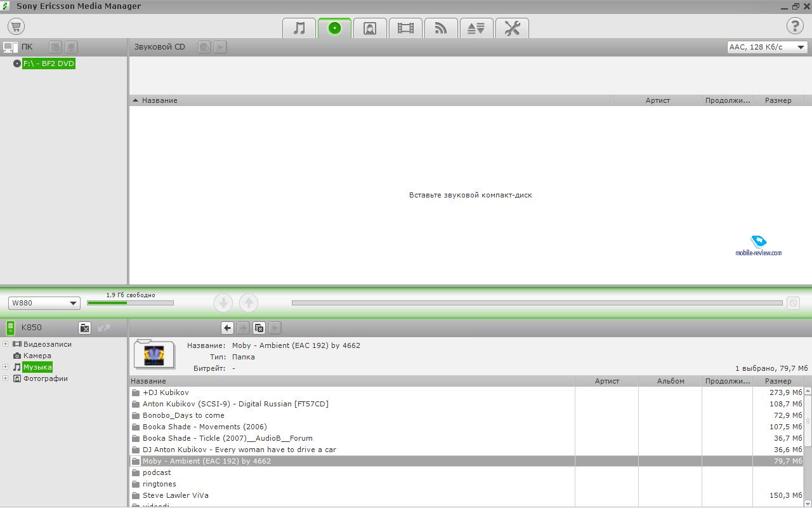The image size is (812, 508).
Task: Click first disabled button next to ПК
Action: click(56, 47)
